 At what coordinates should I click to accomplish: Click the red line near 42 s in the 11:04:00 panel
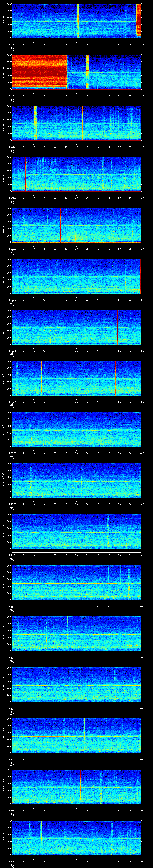[x=103, y=174]
